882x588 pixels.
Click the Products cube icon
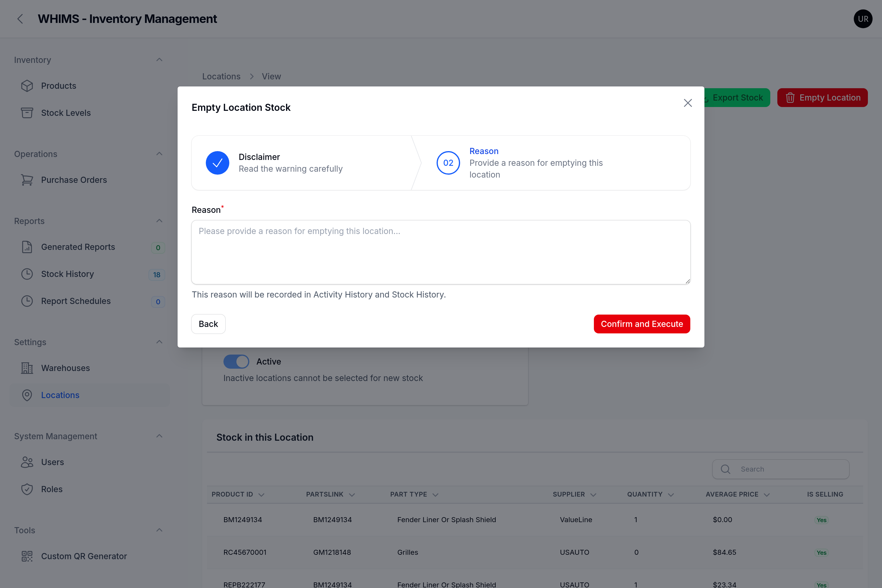27,86
